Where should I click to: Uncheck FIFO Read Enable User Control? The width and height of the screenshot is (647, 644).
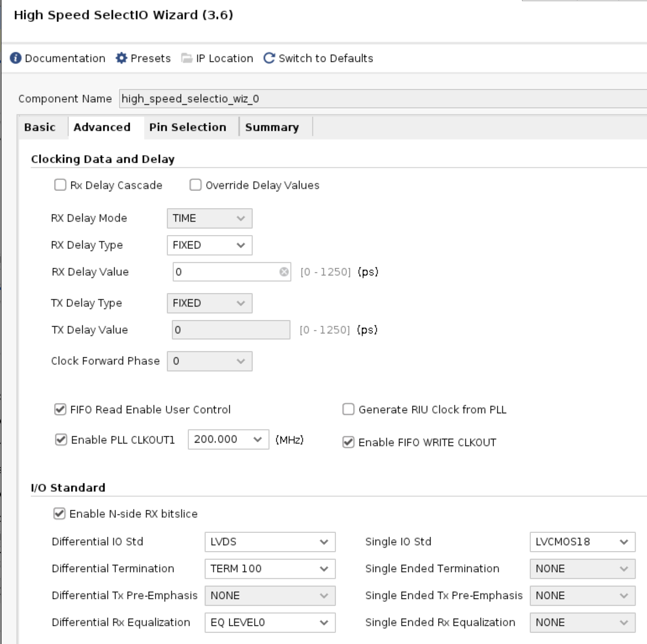60,409
